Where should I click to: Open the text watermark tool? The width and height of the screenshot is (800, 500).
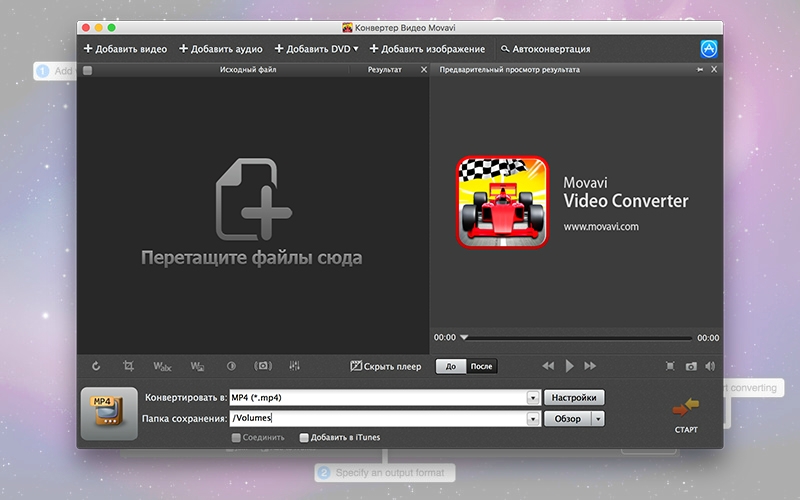coord(162,366)
